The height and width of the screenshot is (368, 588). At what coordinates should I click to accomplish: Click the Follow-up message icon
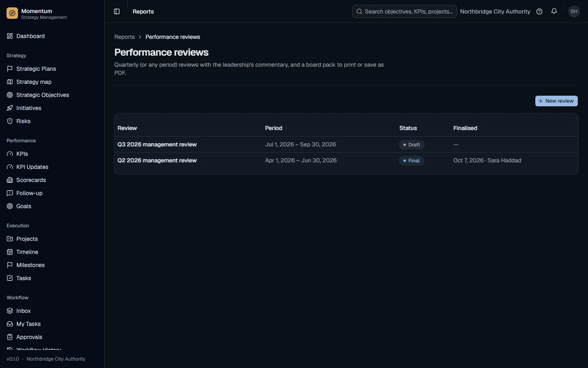(x=10, y=193)
